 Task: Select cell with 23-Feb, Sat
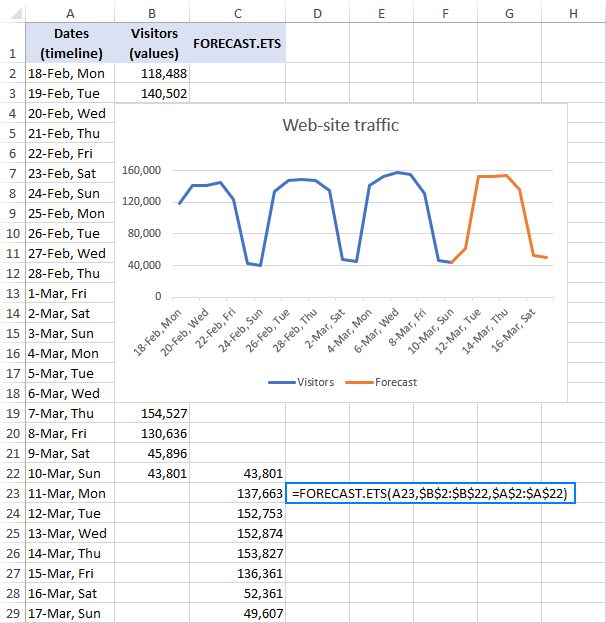pos(70,173)
